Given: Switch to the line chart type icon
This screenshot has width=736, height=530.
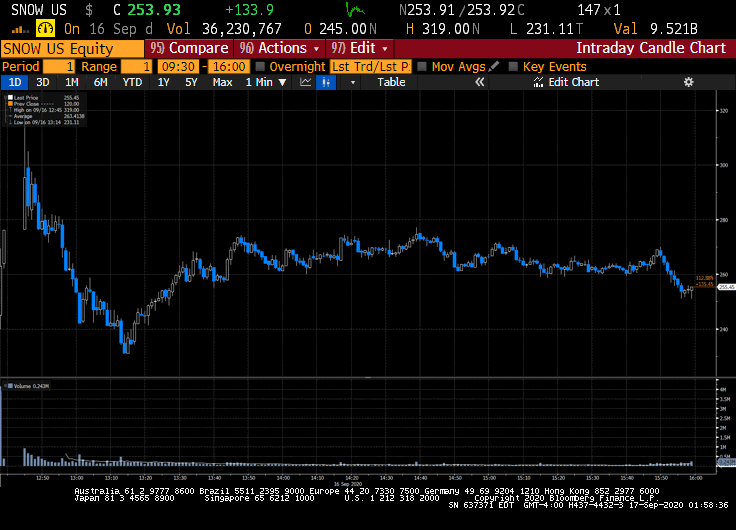Looking at the screenshot, I should (306, 82).
